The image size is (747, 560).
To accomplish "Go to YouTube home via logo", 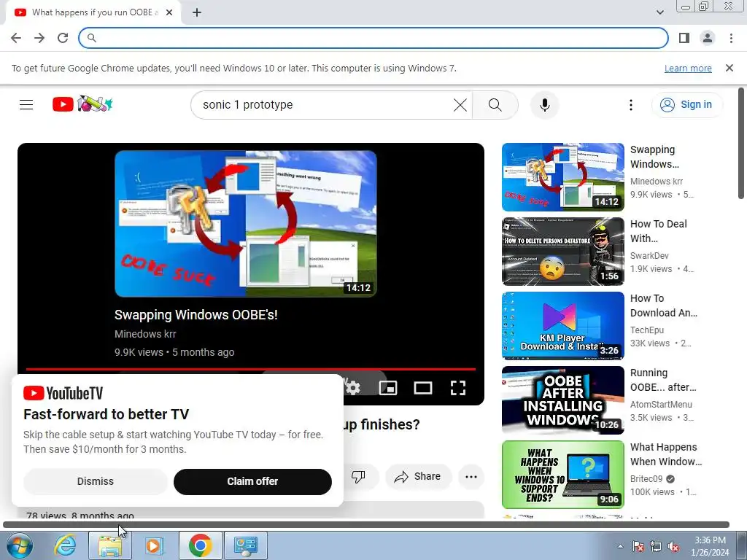I will click(x=82, y=104).
